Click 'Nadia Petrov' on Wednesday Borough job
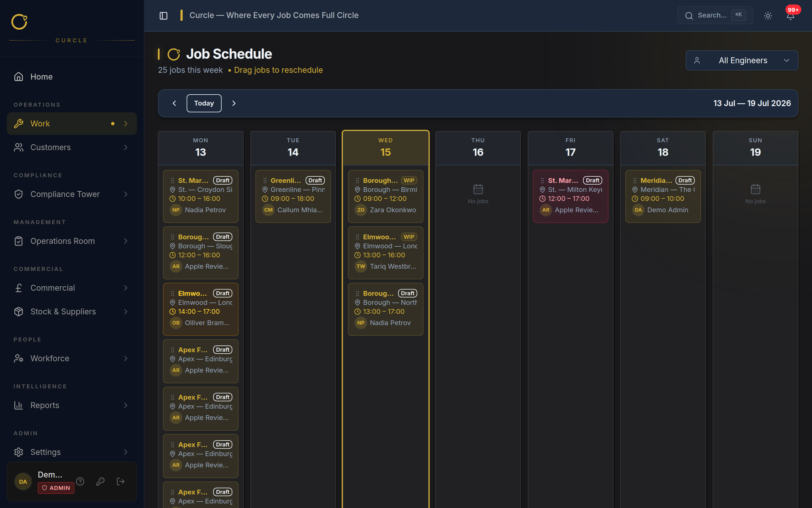The width and height of the screenshot is (812, 508). tap(390, 323)
